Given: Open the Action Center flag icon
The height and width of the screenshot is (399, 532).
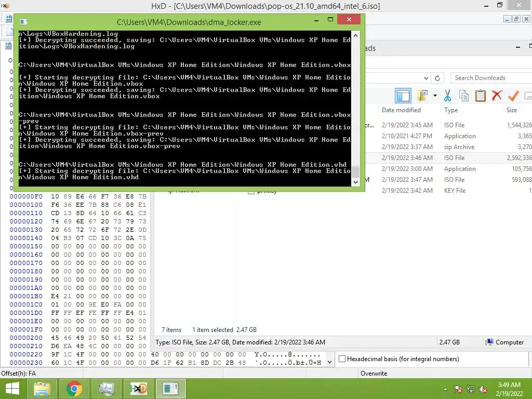Looking at the screenshot, I should tap(458, 389).
